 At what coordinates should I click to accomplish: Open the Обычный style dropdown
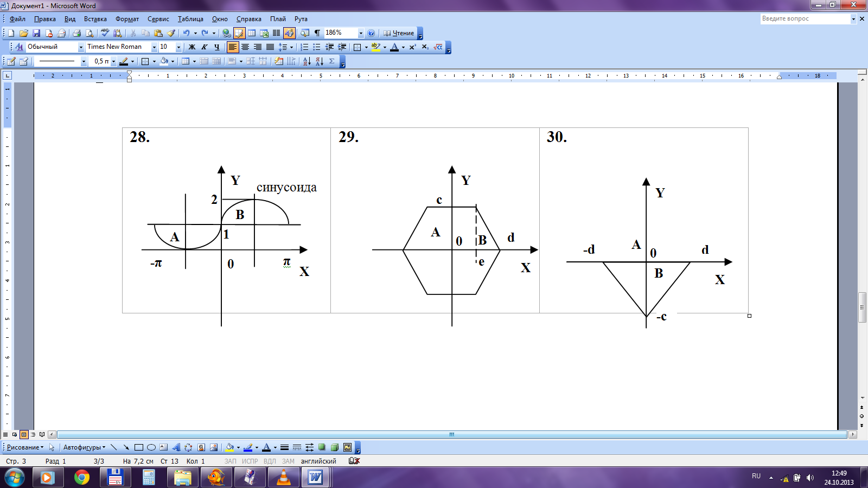(x=81, y=47)
